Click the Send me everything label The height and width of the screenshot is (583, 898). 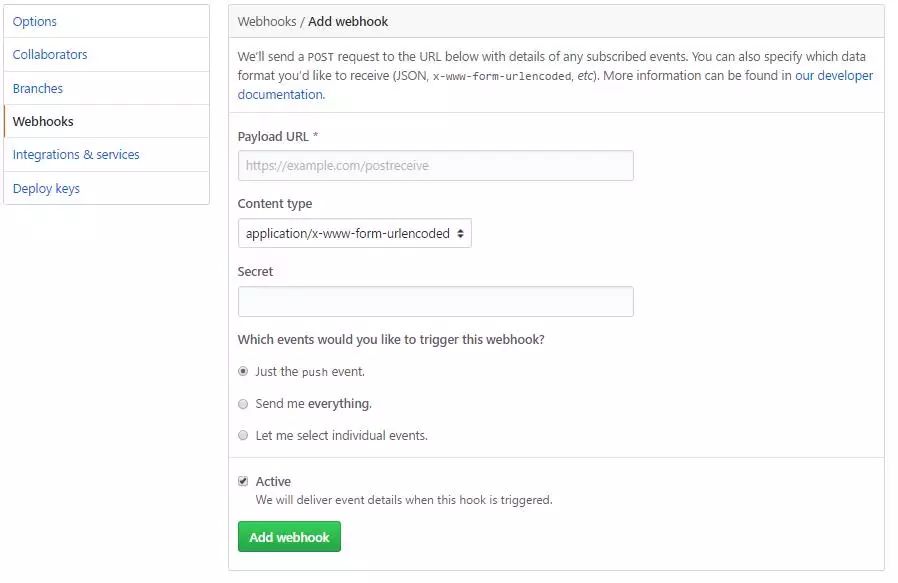coord(313,404)
